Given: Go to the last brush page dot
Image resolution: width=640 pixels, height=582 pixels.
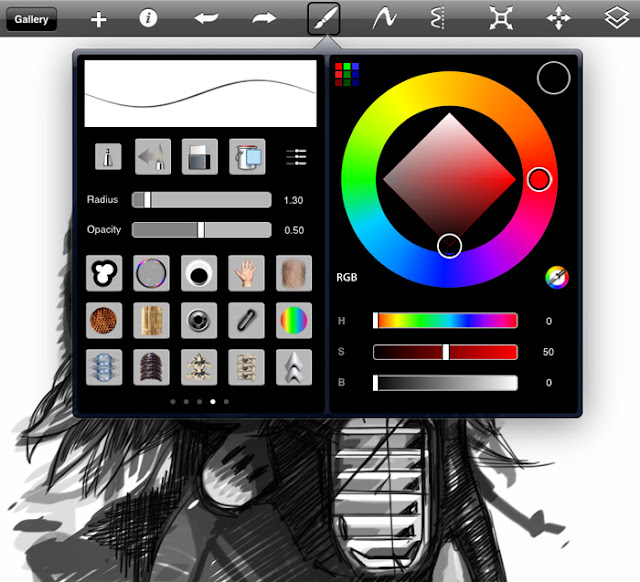Looking at the screenshot, I should (226, 402).
